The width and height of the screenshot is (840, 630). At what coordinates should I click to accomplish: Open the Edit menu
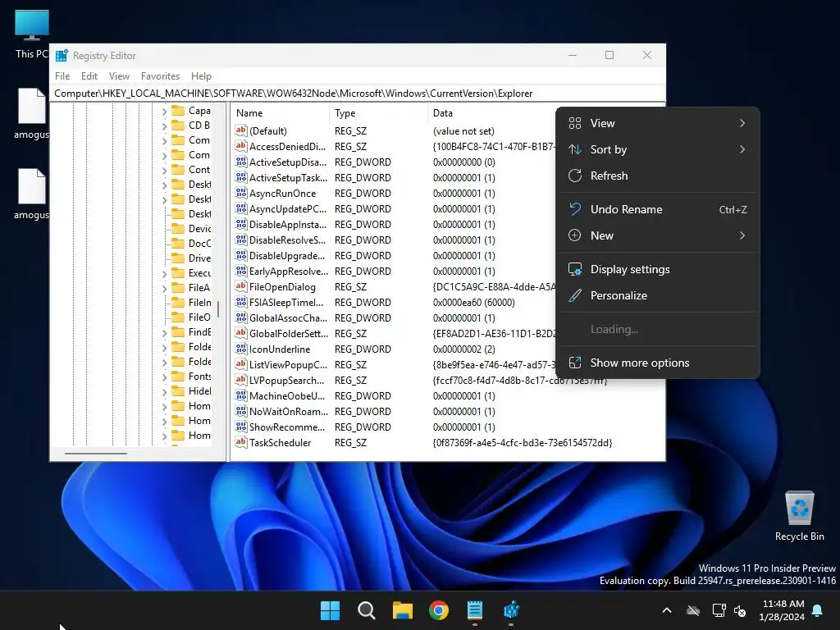[89, 76]
